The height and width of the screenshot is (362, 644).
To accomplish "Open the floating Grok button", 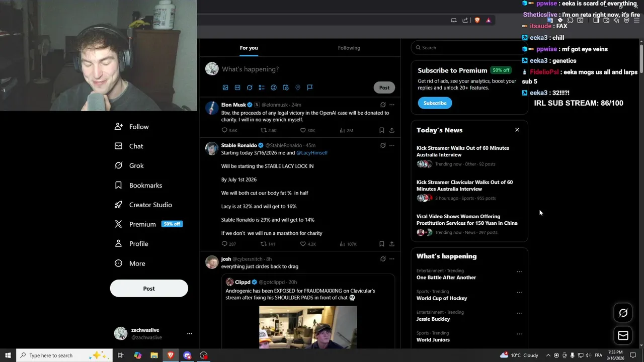I will click(623, 313).
